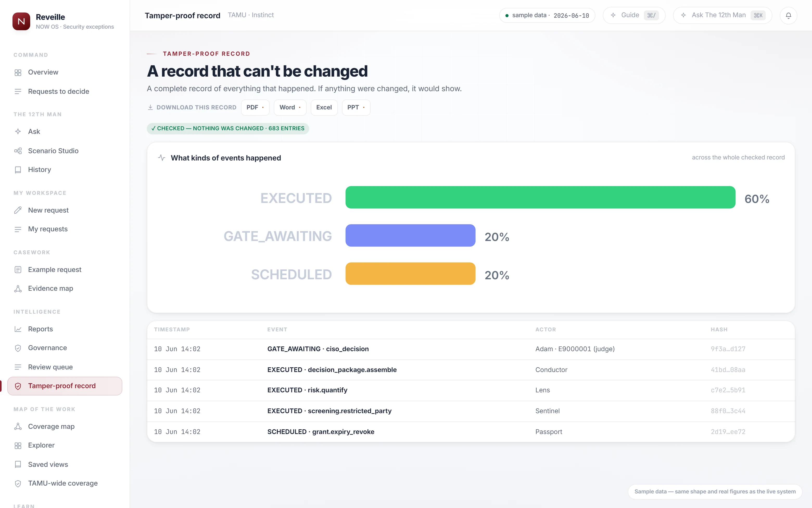Click hash 88f0…3c44
Screen dimensions: 812x508
728,411
